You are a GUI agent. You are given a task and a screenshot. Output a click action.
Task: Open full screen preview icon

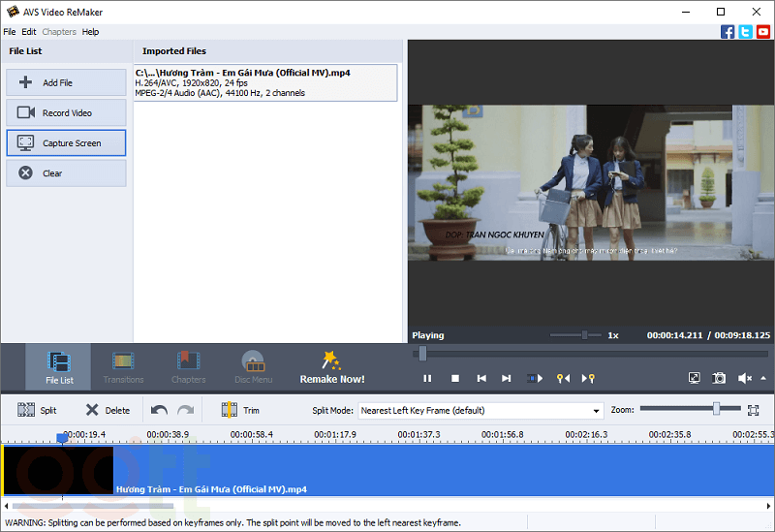[695, 378]
